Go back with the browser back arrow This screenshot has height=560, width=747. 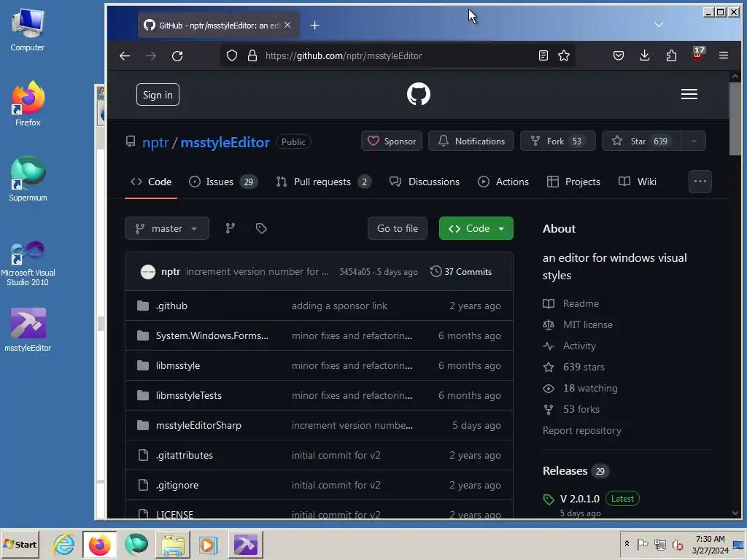point(125,55)
